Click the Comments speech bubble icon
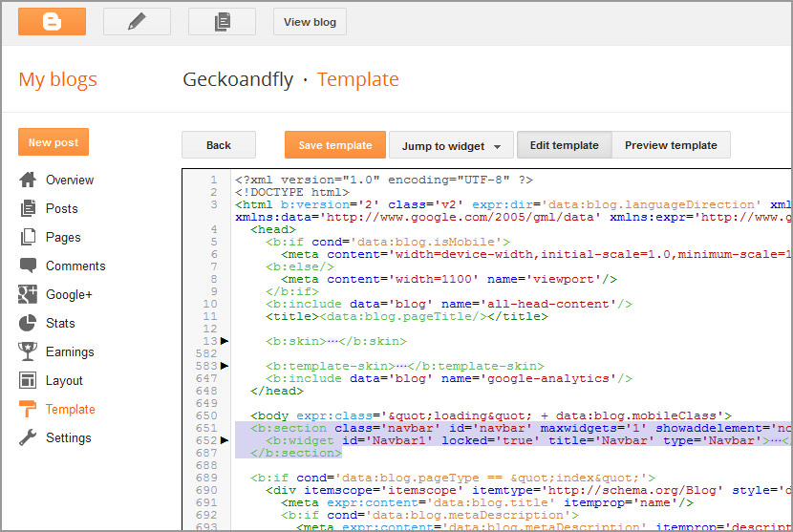This screenshot has height=532, width=793. coord(28,266)
